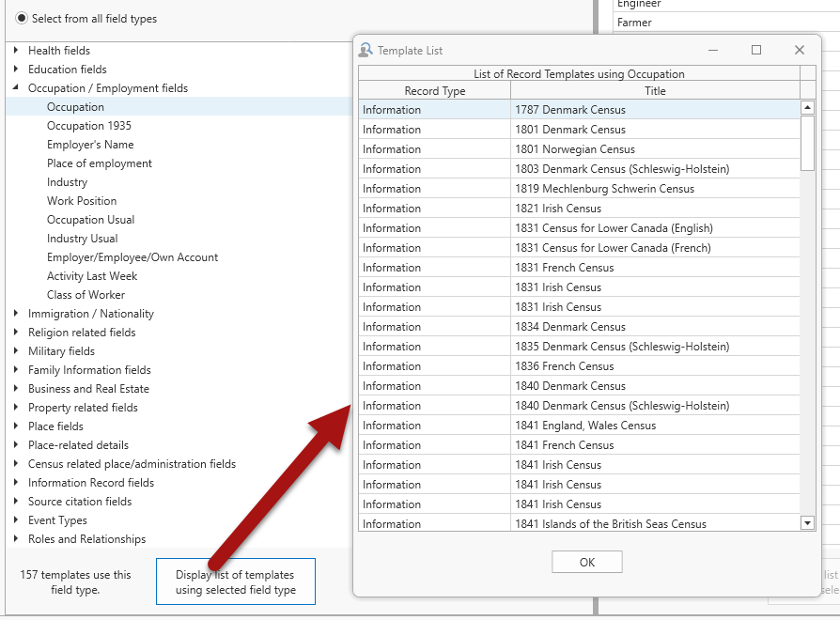Screen dimensions: 840x620
Task: Select the 1836 French Census row
Action: coord(579,366)
